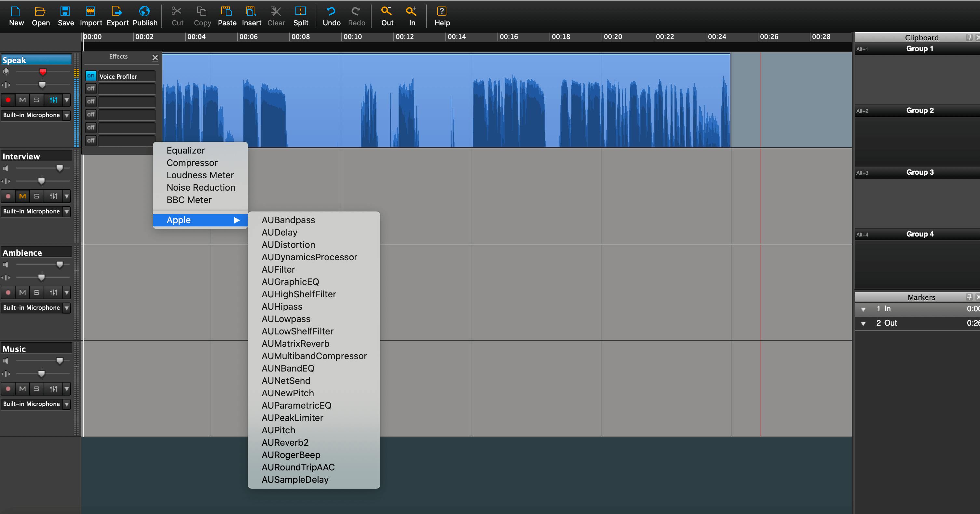The height and width of the screenshot is (514, 980).
Task: Solo the Interview track
Action: pyautogui.click(x=36, y=196)
